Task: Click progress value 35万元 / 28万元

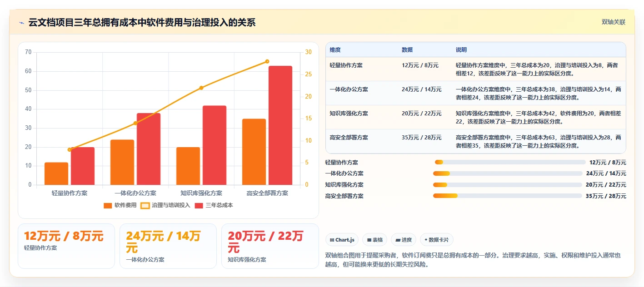Action: (x=606, y=196)
